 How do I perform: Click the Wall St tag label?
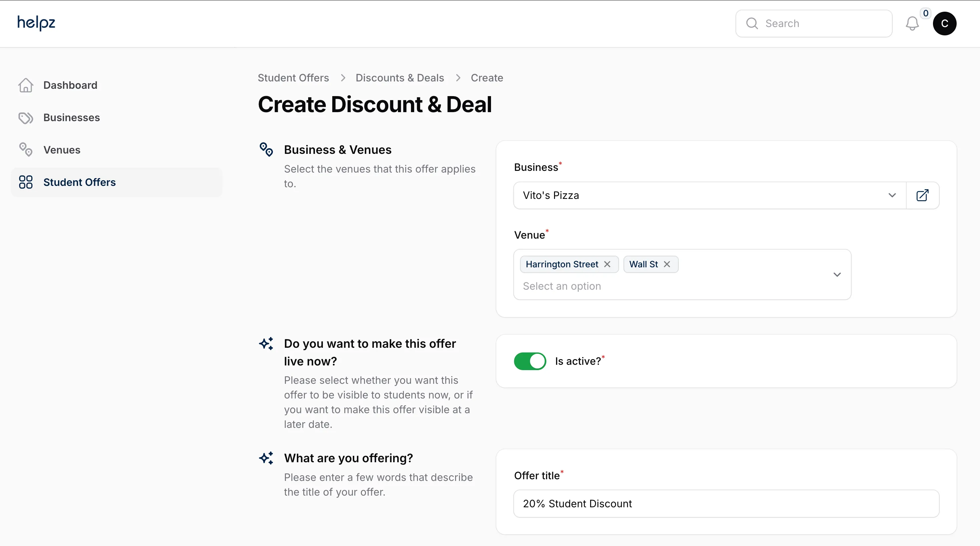643,264
